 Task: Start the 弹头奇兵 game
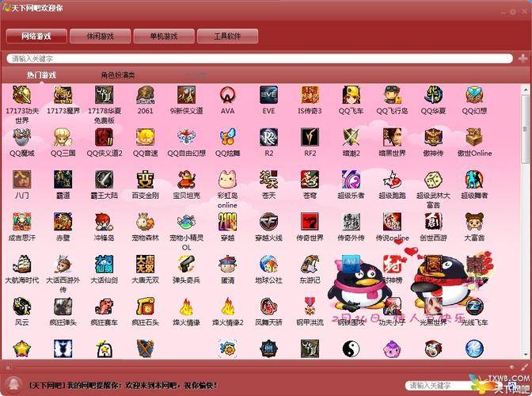(186, 265)
